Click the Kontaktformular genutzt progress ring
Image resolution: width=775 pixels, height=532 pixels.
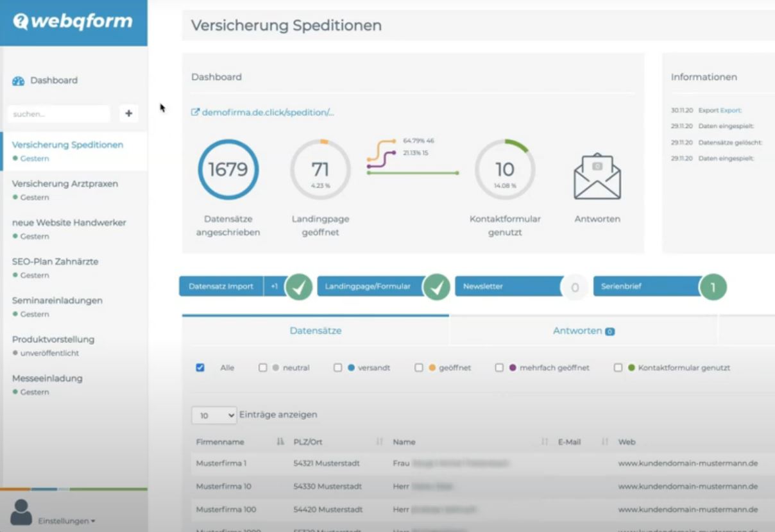(505, 170)
